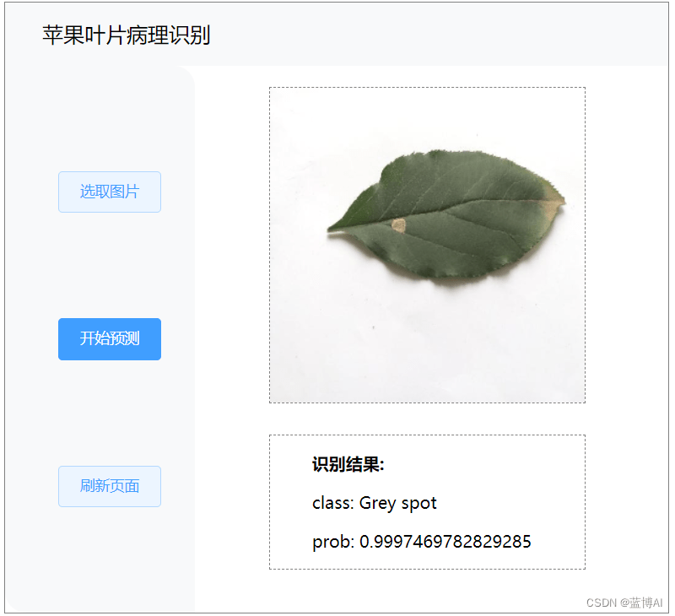Select the prob label text
Viewport: 675px width, 616px height.
click(x=333, y=542)
